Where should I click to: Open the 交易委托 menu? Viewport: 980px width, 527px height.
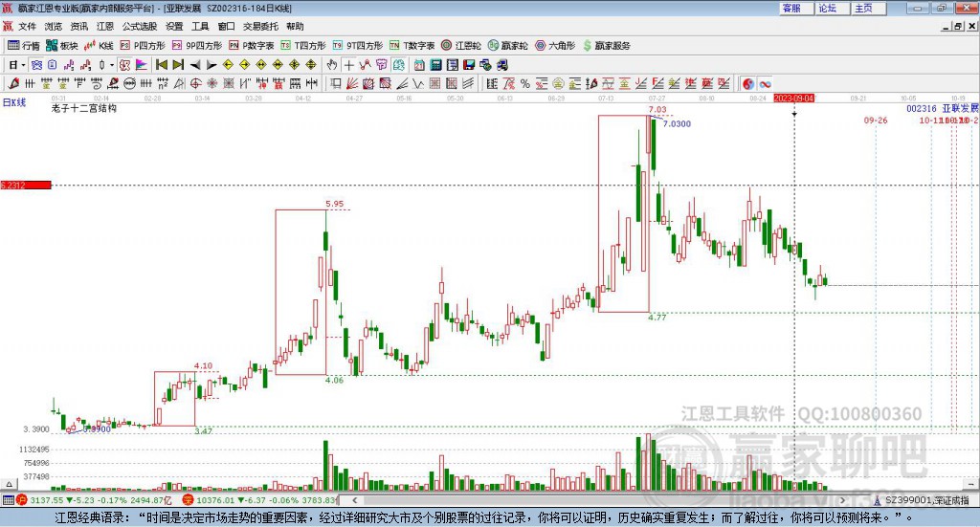coord(260,26)
